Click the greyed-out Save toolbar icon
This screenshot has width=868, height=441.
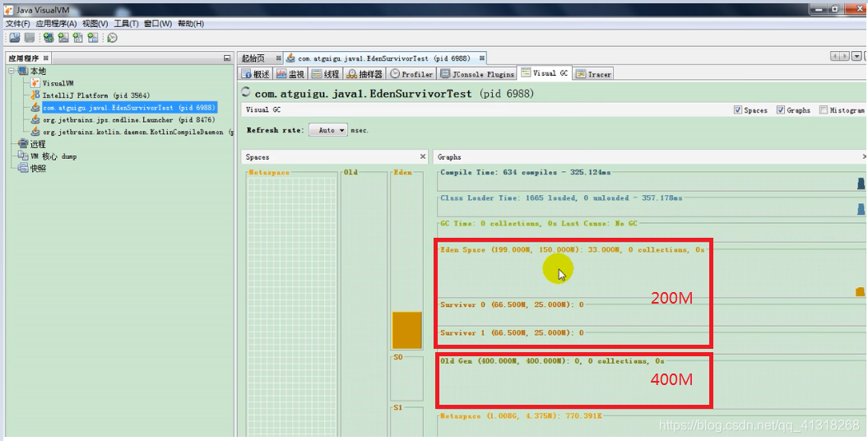[x=30, y=38]
